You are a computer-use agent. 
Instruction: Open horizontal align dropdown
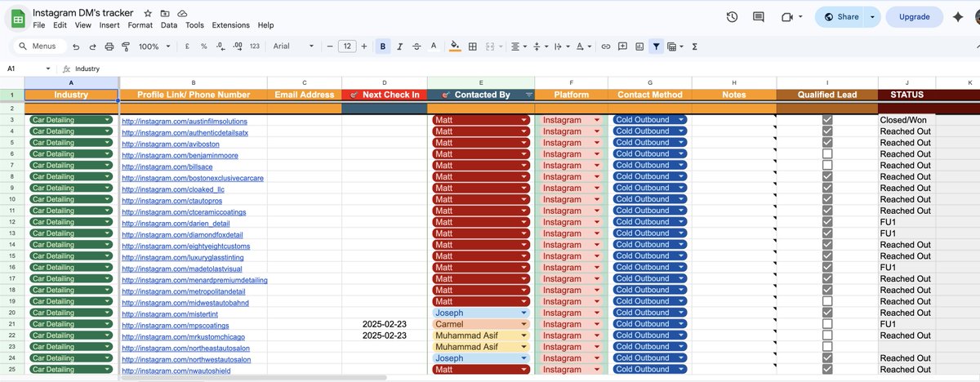point(519,47)
